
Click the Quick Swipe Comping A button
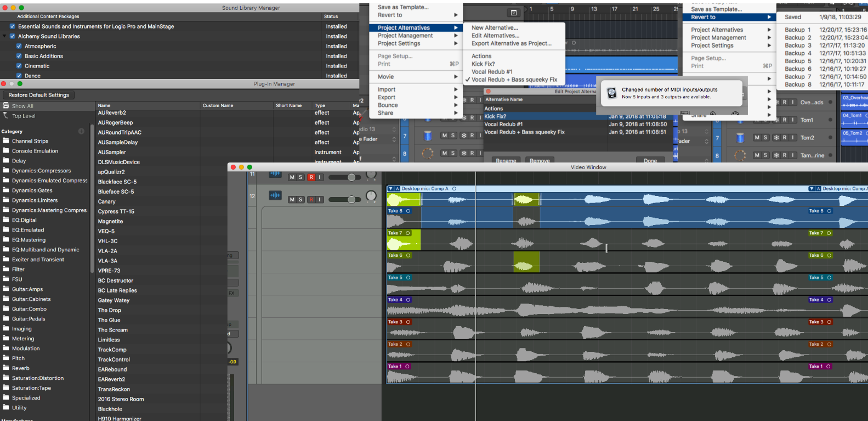click(398, 189)
